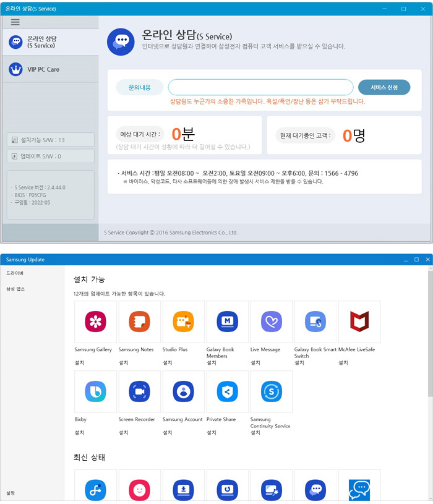Click S Service 버전 : 2.4.44.0 text
The width and height of the screenshot is (433, 504).
point(40,187)
